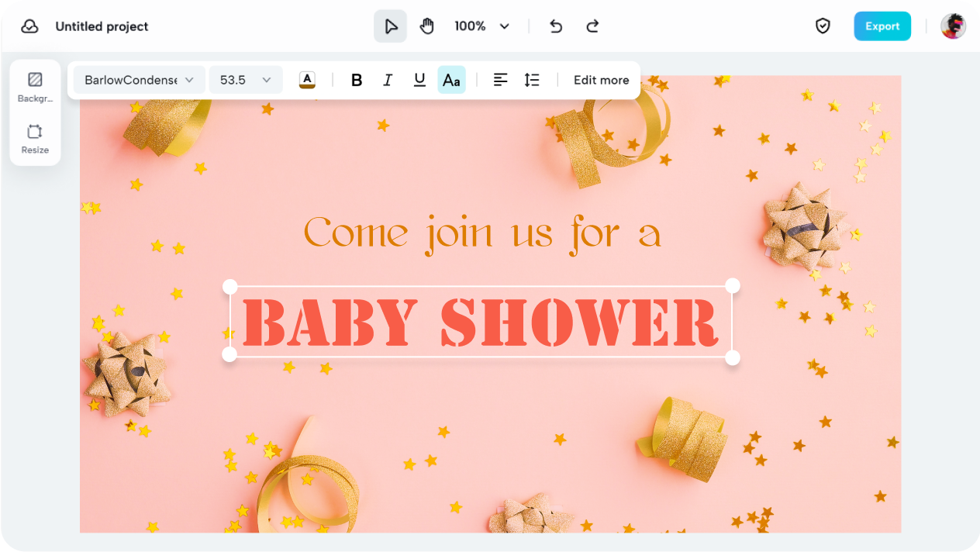Screen dimensions: 980x552
Task: Undo the last action
Action: pyautogui.click(x=556, y=26)
